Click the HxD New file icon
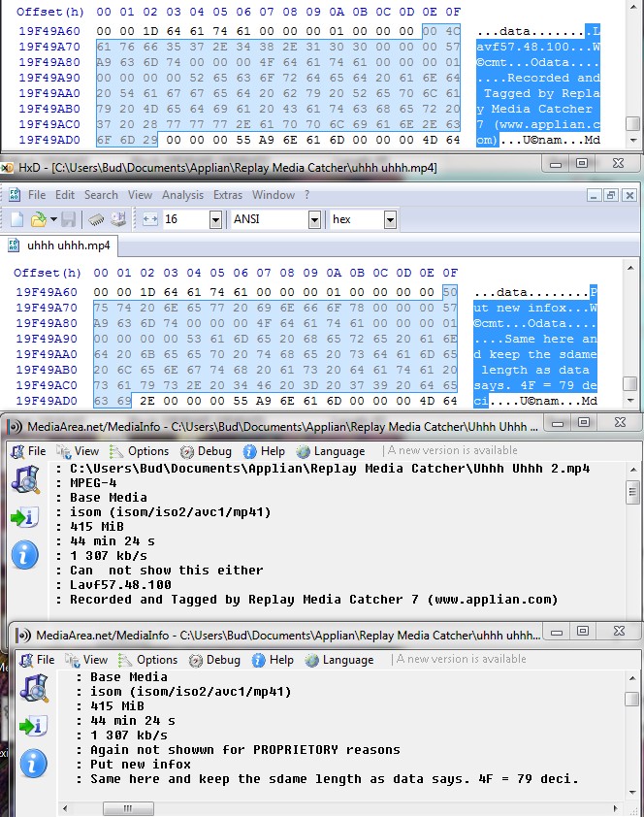 [x=16, y=219]
